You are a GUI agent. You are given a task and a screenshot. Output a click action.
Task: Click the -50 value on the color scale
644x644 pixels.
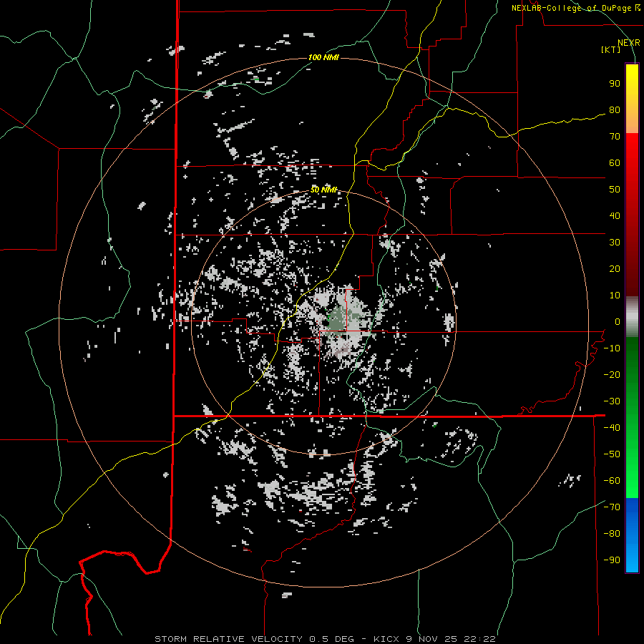tap(612, 454)
